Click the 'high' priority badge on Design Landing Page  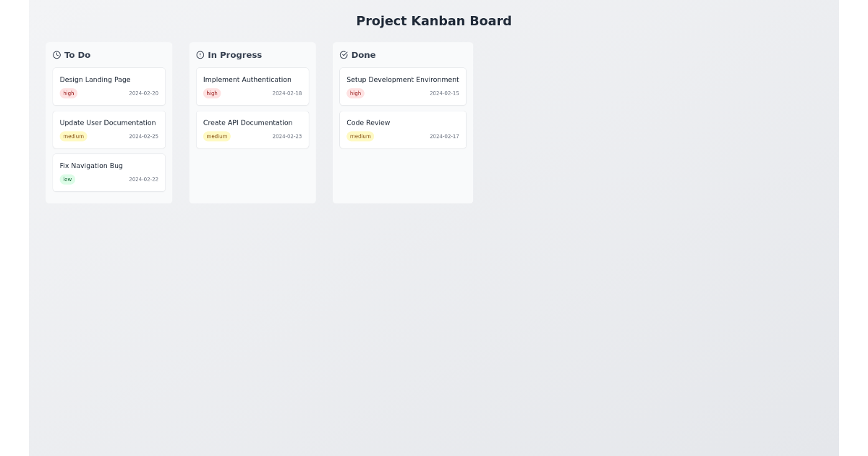(x=68, y=93)
